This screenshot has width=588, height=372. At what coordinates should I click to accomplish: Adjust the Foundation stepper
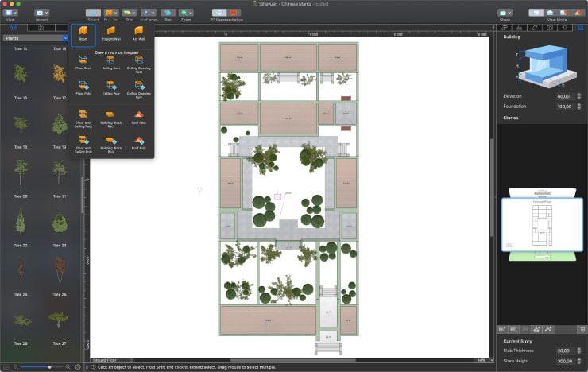pyautogui.click(x=579, y=107)
